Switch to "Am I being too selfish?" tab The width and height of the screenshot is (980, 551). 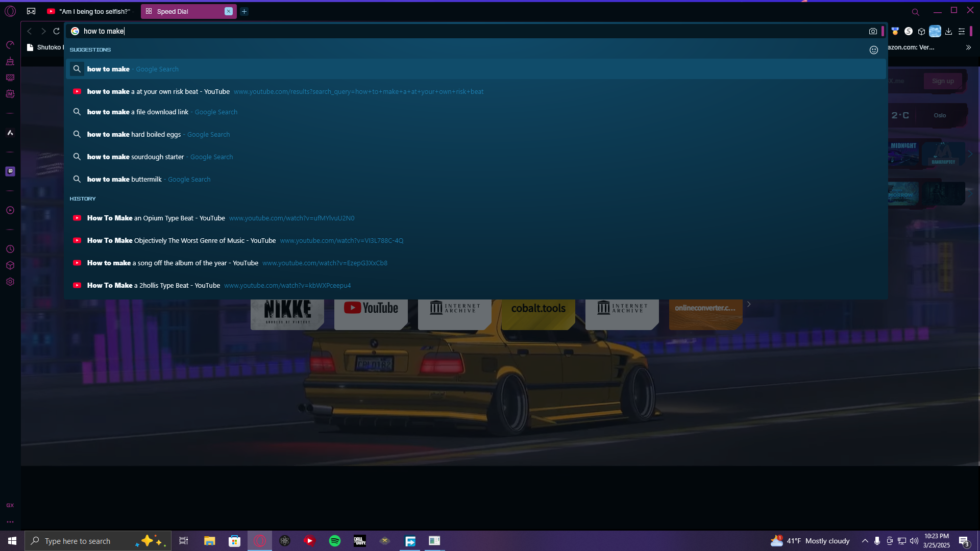tap(91, 11)
